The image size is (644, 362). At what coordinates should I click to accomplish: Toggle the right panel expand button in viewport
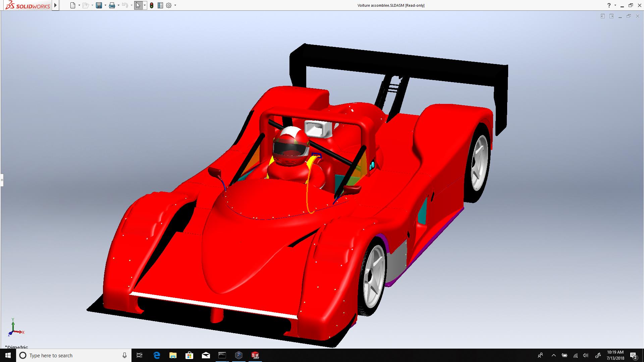click(611, 16)
